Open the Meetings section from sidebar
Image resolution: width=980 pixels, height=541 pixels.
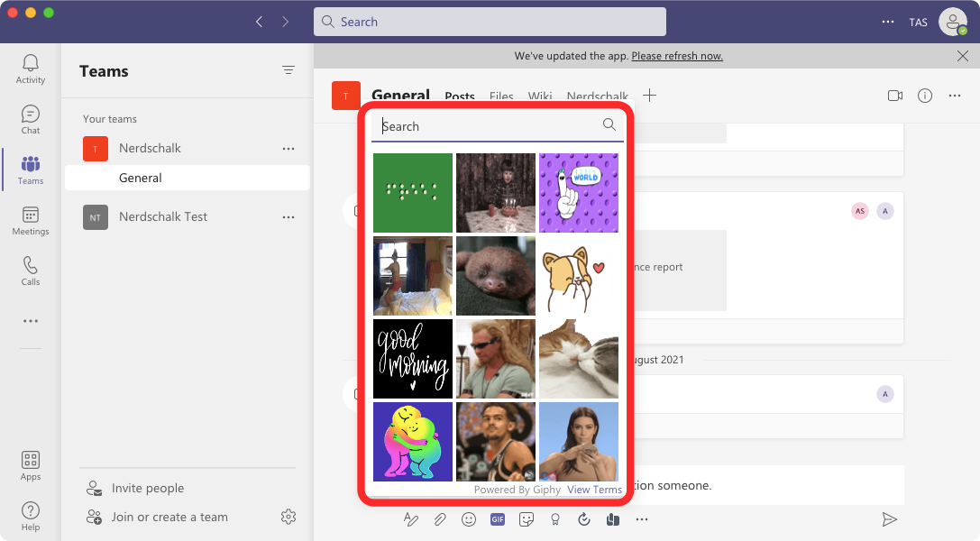point(30,218)
